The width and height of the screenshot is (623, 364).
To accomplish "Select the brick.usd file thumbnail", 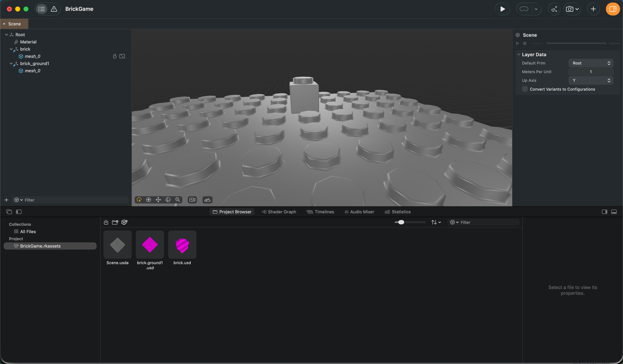I will pyautogui.click(x=182, y=245).
